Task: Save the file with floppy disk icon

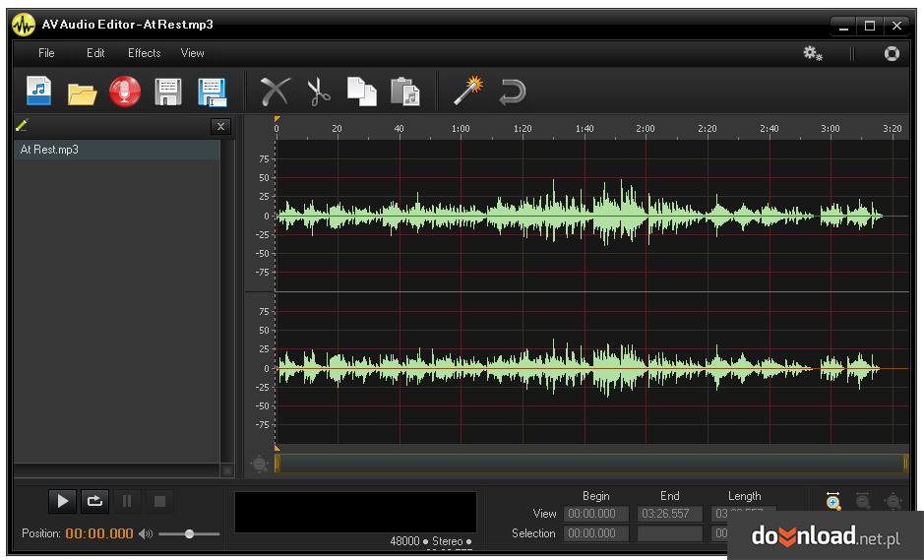Action: tap(168, 92)
